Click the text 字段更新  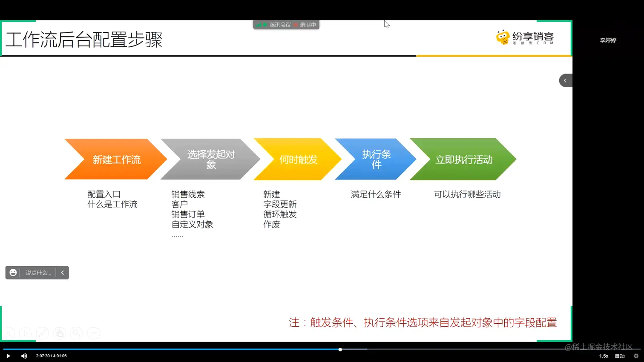point(280,204)
